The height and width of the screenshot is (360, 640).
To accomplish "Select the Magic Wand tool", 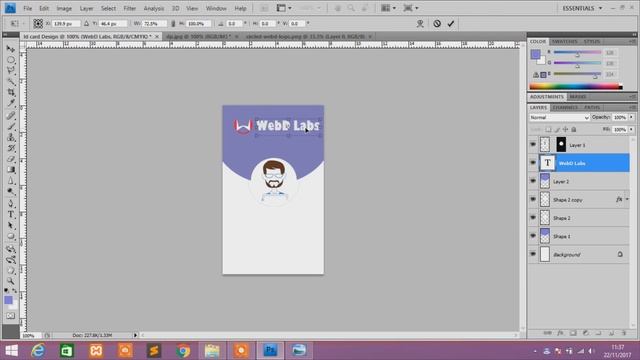I will coord(11,82).
